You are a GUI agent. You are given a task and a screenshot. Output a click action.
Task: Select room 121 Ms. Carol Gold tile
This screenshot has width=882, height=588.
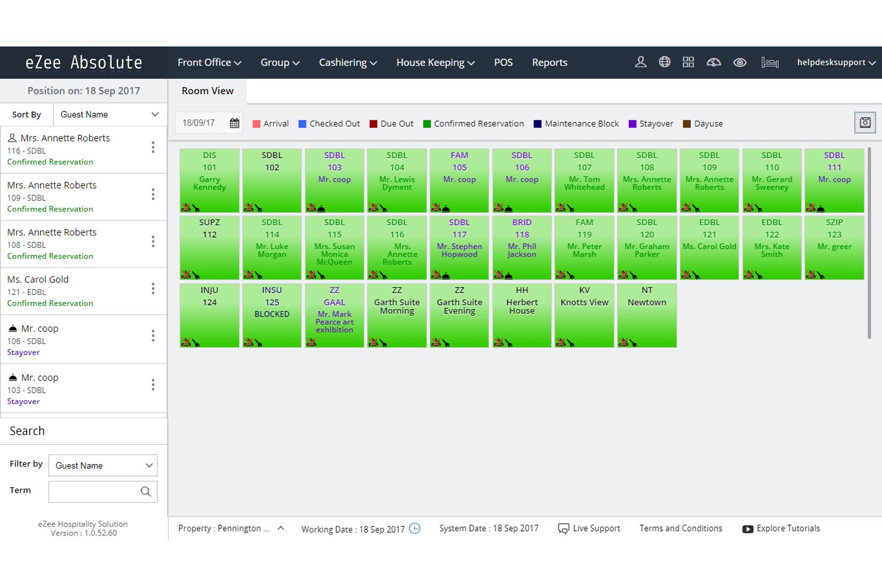coord(709,248)
